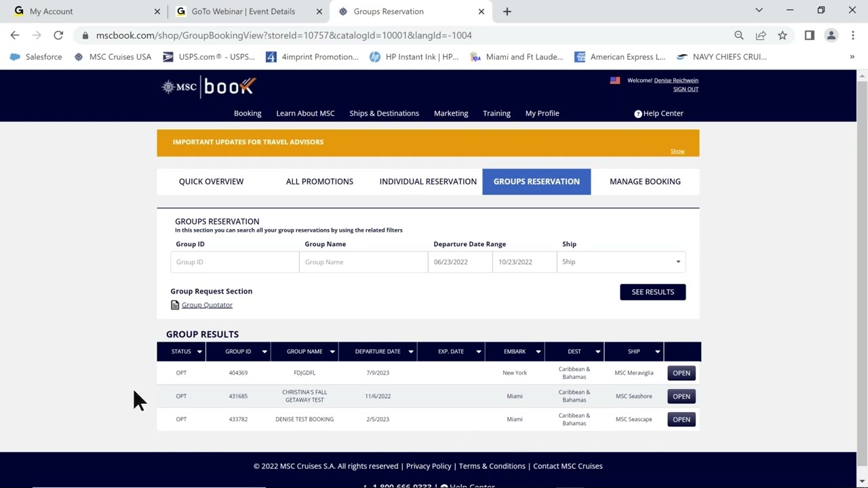Viewport: 868px width, 488px height.
Task: Click the departure start date 06/23/2022 field
Action: tap(460, 262)
